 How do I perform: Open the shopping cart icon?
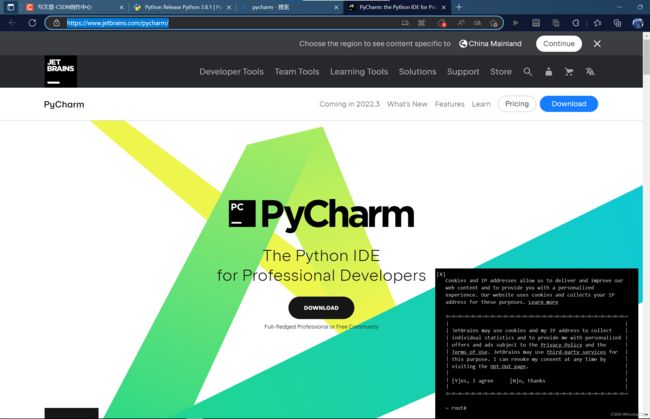click(x=569, y=72)
